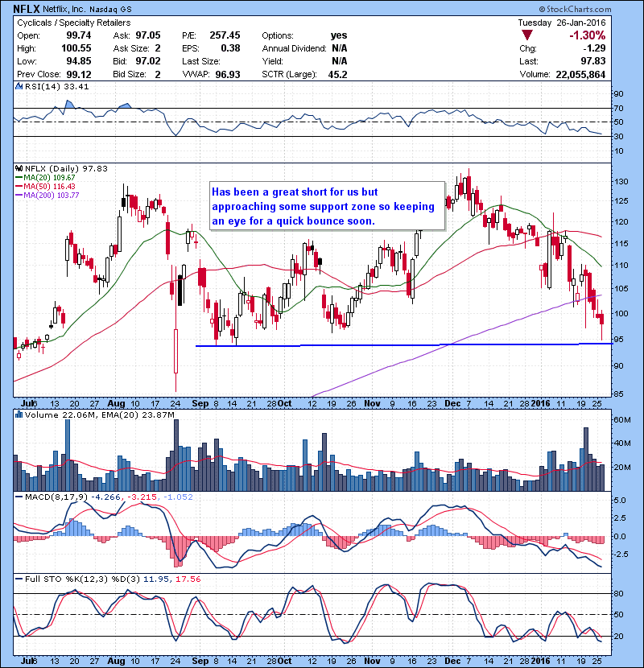This screenshot has height=668, width=644.
Task: Click the Options yes value
Action: [339, 35]
